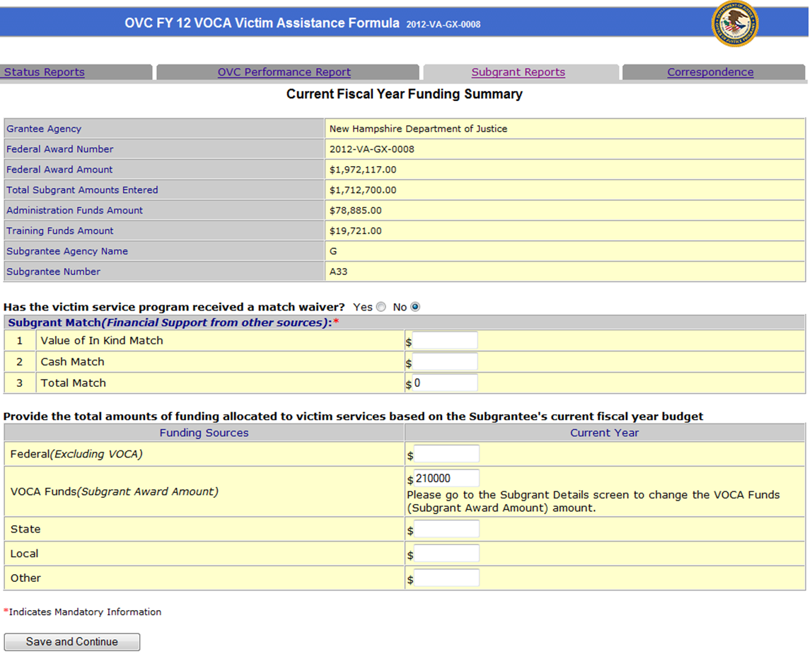Click the Current Year column header
812x654 pixels.
tap(604, 433)
